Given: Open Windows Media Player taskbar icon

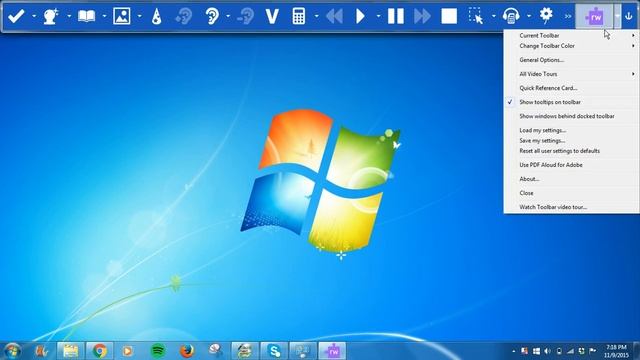Looking at the screenshot, I should coord(127,351).
